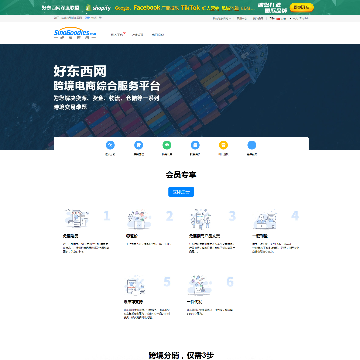The height and width of the screenshot is (360, 360).
Task: Click the 好东西网 hero headline
Action: click(x=80, y=71)
